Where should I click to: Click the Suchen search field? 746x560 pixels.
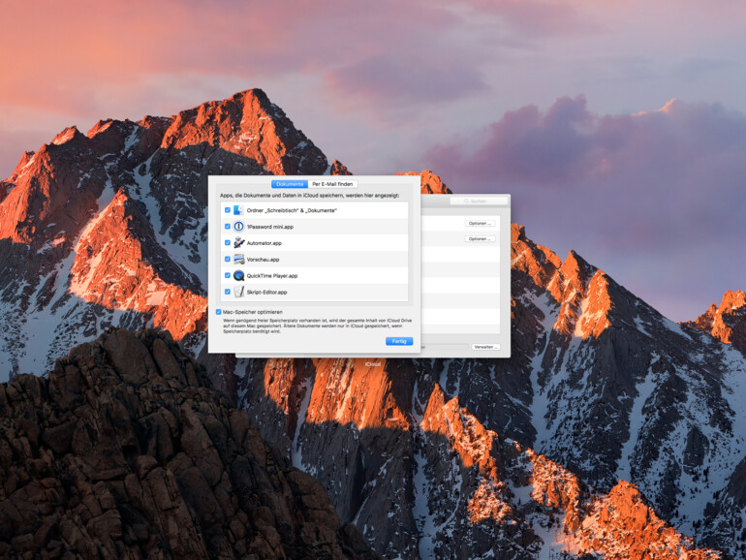[x=480, y=202]
